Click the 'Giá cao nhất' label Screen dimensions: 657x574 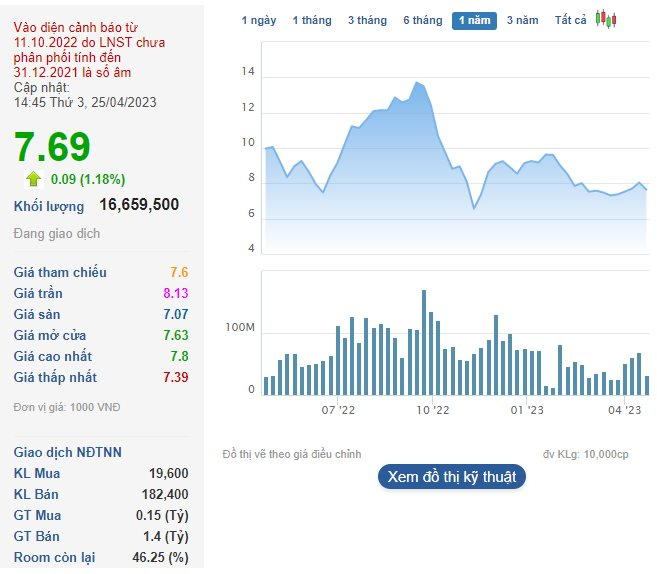[52, 356]
